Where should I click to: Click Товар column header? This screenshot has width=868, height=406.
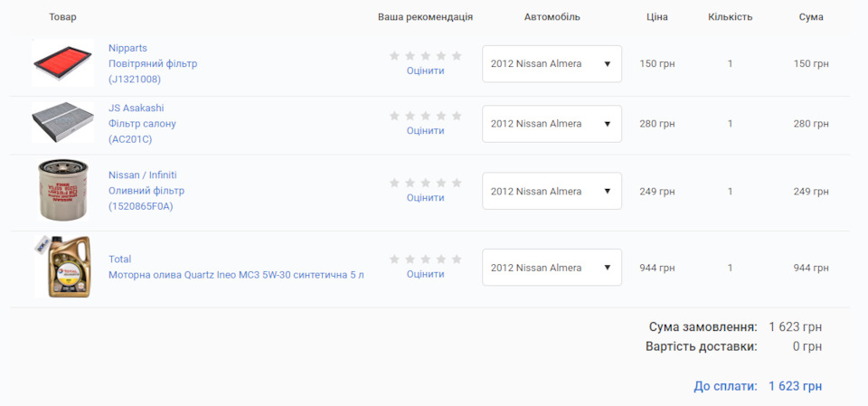click(62, 17)
